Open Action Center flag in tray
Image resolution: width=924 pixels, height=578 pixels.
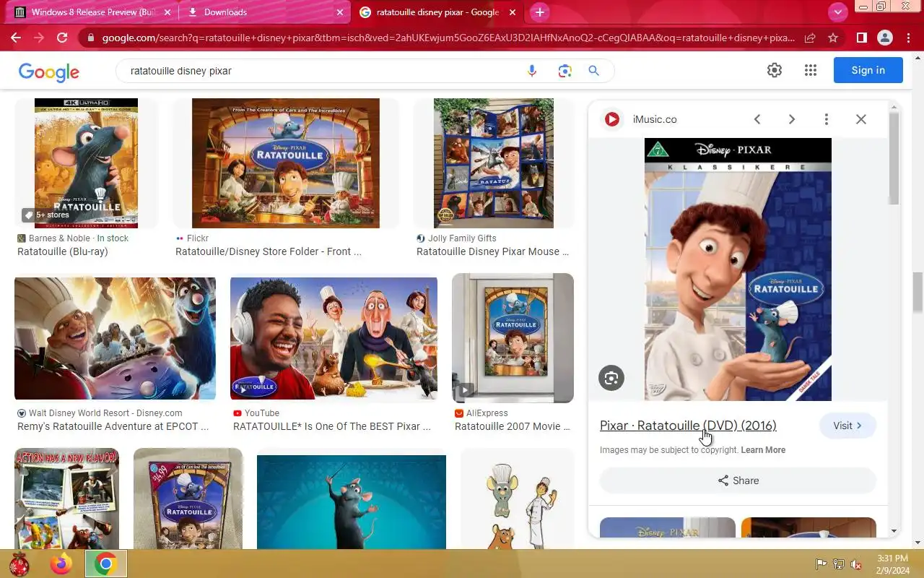click(x=821, y=564)
